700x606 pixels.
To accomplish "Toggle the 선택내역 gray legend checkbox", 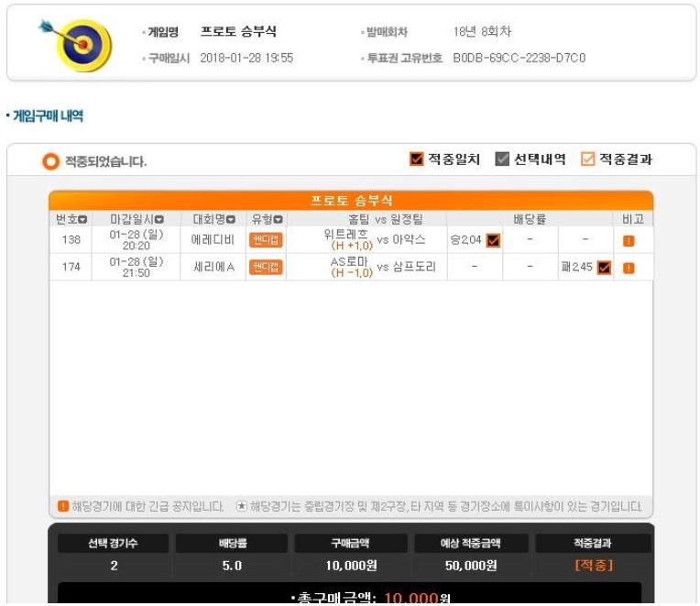I will click(x=502, y=159).
